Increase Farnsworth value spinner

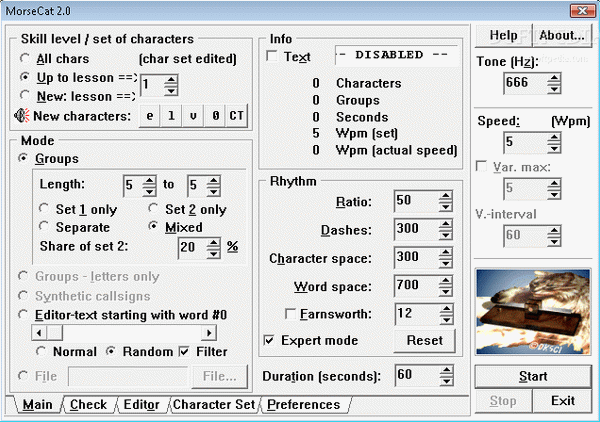[446, 309]
